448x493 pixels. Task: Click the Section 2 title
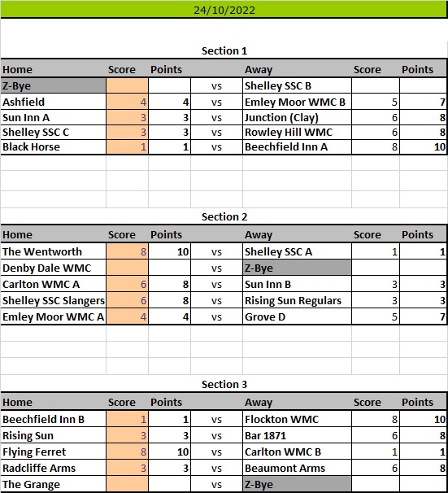(x=224, y=216)
